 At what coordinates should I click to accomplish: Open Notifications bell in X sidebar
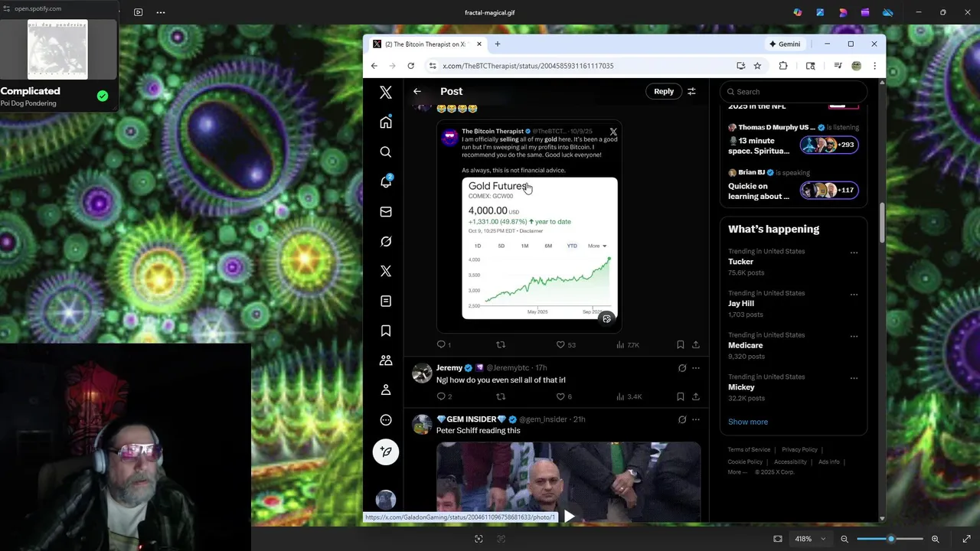click(x=386, y=181)
